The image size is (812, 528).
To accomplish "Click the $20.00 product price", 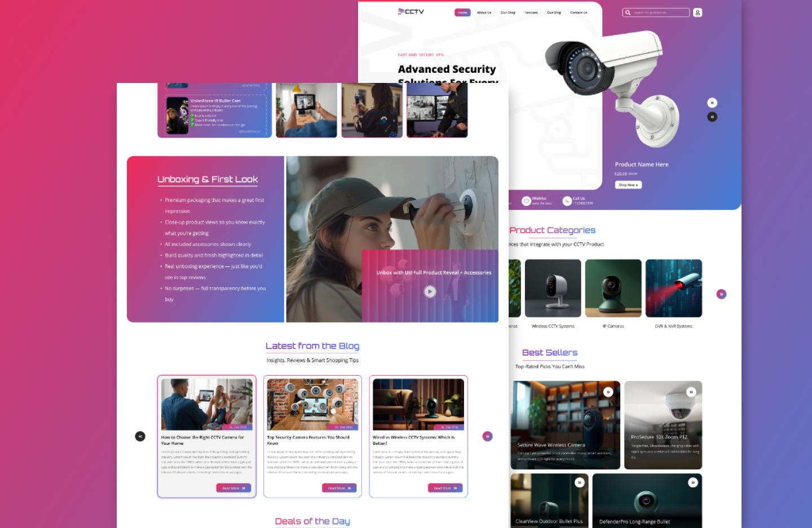I will pos(620,174).
